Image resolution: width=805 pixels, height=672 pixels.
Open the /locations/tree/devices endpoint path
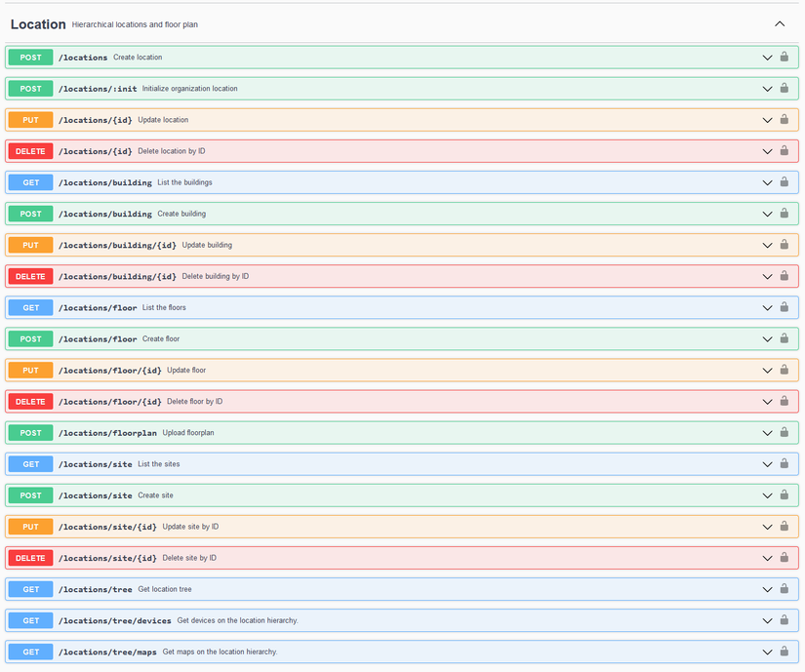pos(114,620)
